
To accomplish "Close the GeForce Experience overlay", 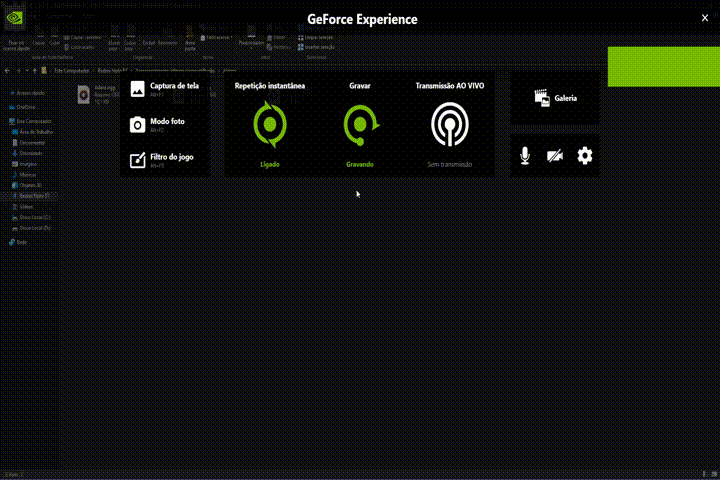I will coord(705,18).
